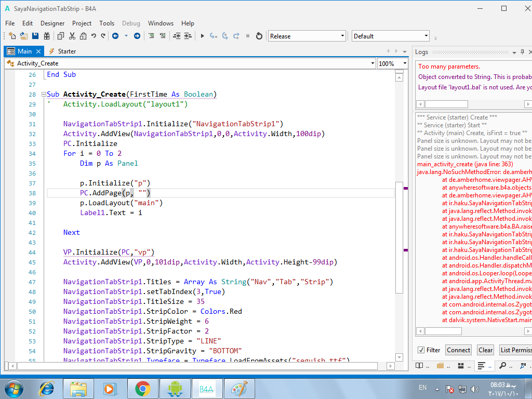
Task: Click the Save icon in toolbar
Action: tap(35, 36)
